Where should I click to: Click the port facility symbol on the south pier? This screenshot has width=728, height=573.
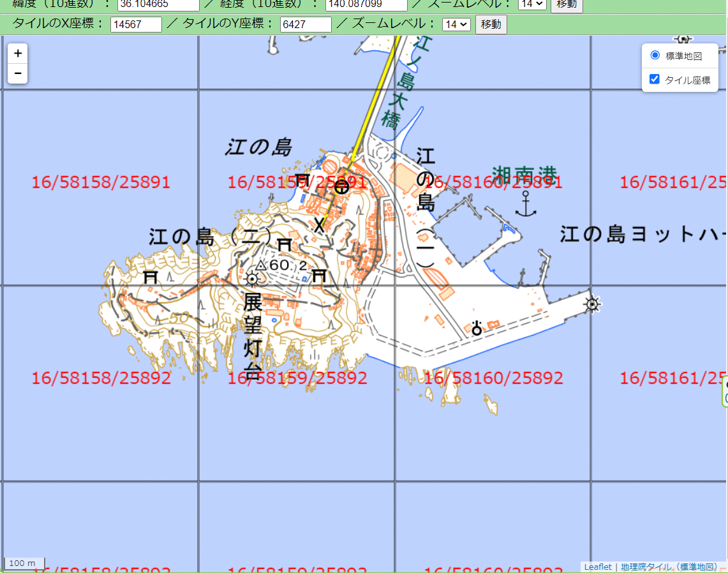click(477, 329)
